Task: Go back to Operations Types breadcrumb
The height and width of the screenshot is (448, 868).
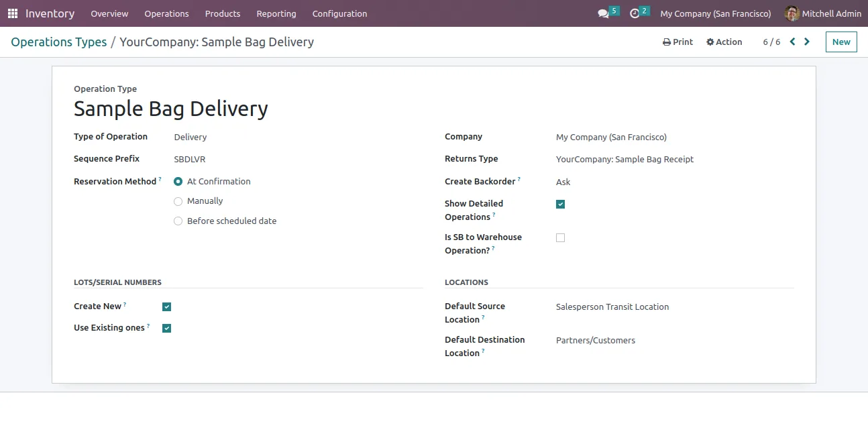Action: pyautogui.click(x=59, y=42)
